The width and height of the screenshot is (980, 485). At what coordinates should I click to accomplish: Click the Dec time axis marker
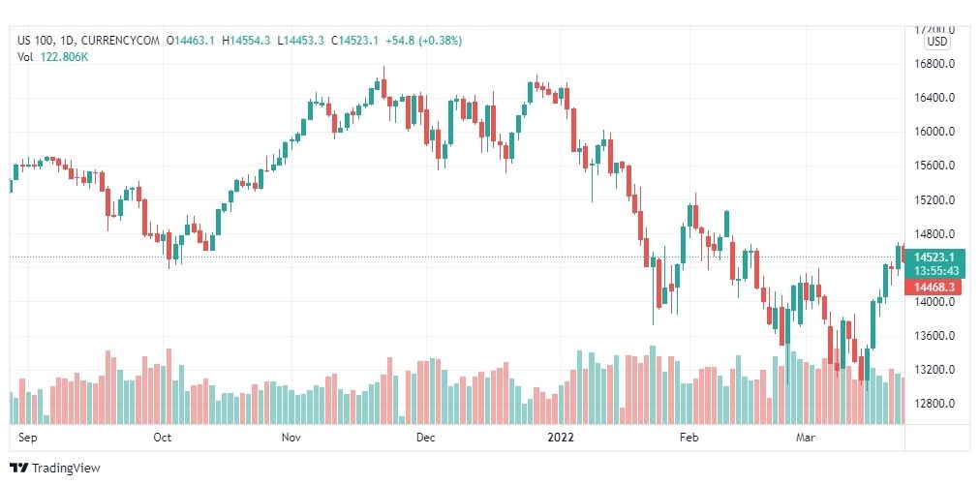(x=426, y=438)
